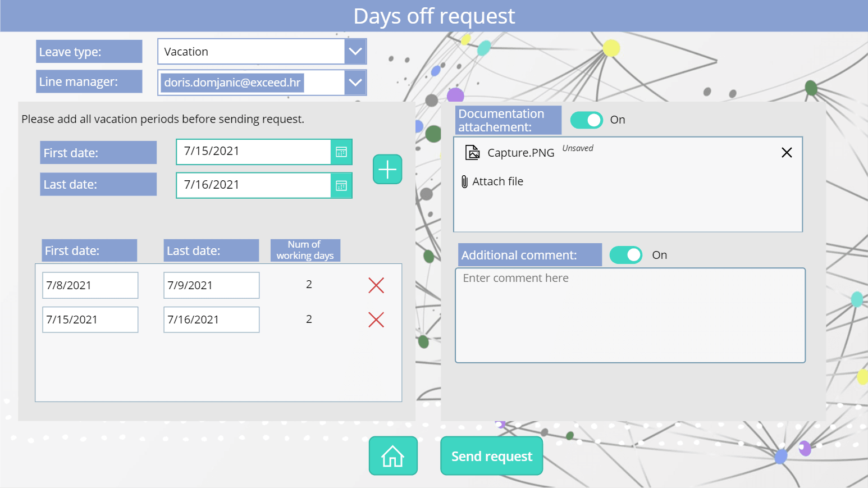Expand the Line manager dropdown arrow
This screenshot has height=488, width=868.
355,82
